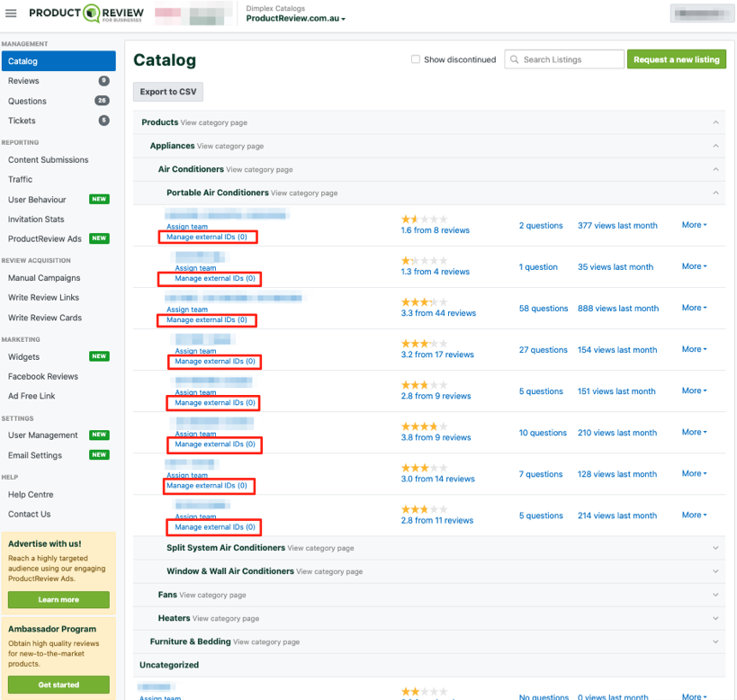This screenshot has height=700, width=737.
Task: Open Write Review Cards
Action: [x=45, y=318]
